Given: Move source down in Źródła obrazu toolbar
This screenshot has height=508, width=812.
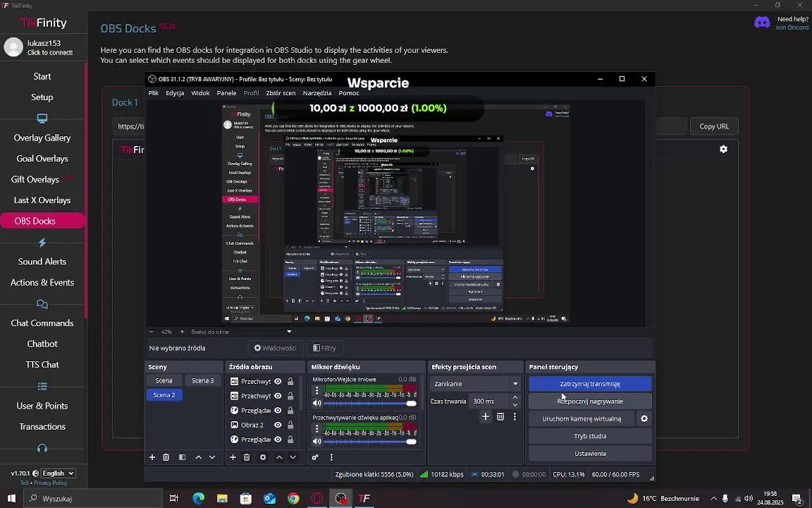Looking at the screenshot, I should coord(293,457).
